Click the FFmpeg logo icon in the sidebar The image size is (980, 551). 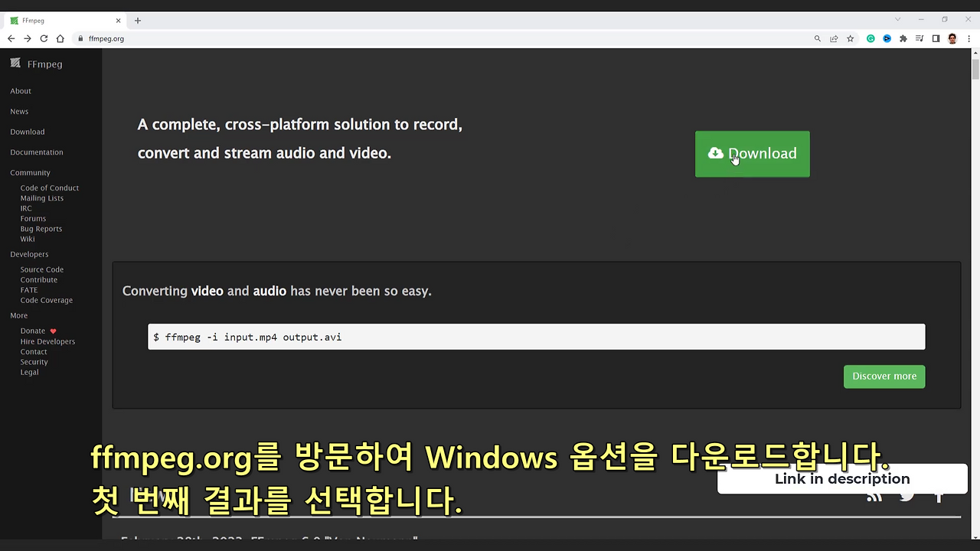[15, 64]
